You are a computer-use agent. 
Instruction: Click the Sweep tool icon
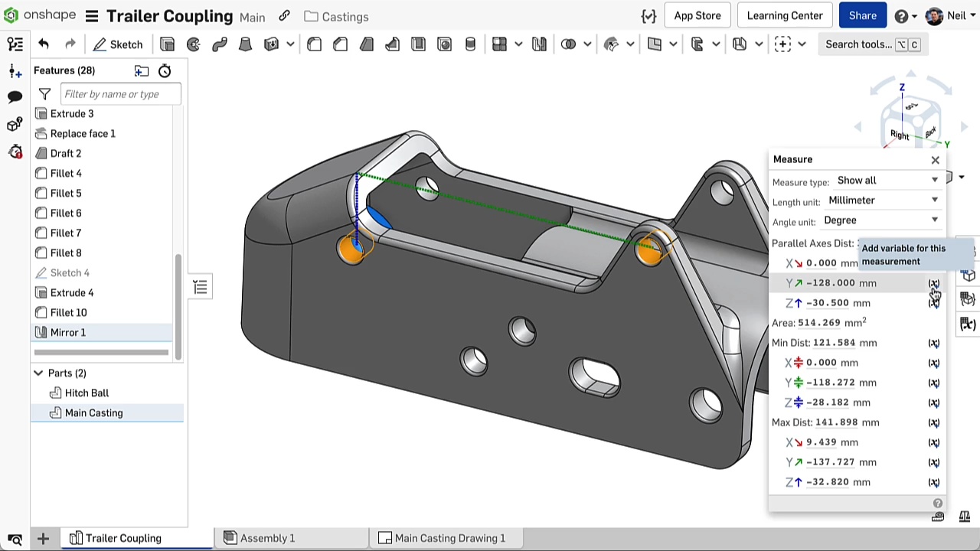[x=220, y=44]
